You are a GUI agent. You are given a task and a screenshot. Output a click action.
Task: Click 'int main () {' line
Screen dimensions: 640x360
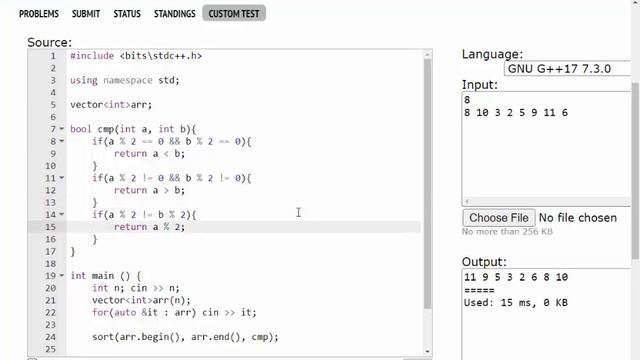click(x=105, y=276)
